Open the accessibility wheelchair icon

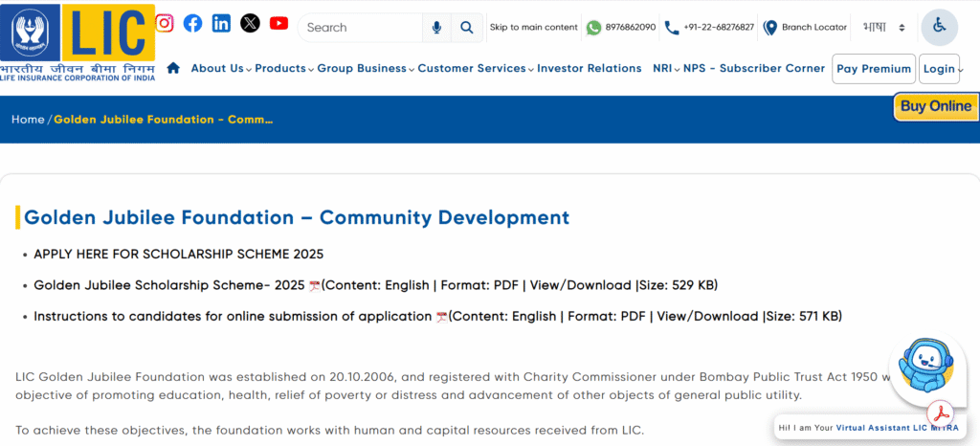click(939, 27)
